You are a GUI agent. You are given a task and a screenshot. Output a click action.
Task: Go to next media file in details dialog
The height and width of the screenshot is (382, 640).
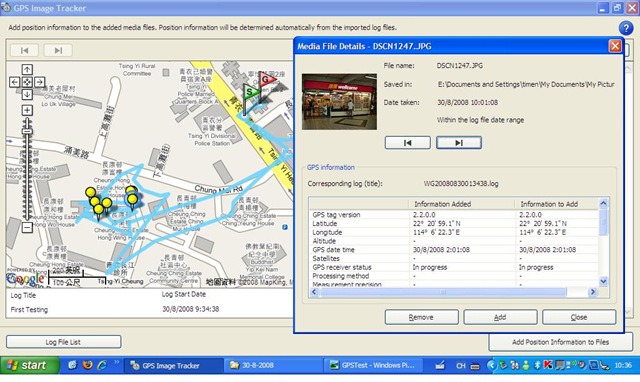(459, 143)
